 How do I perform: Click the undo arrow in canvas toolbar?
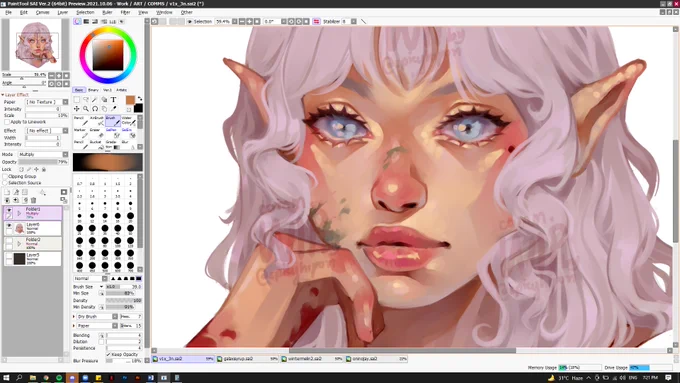(154, 21)
